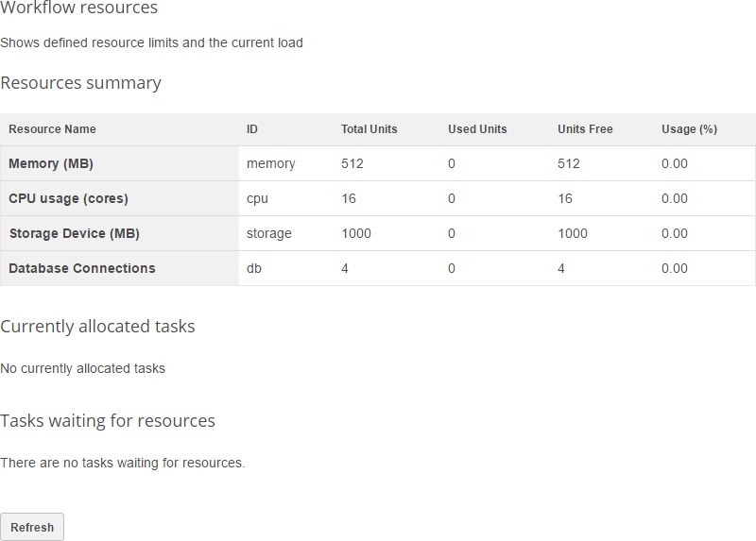Image resolution: width=756 pixels, height=541 pixels.
Task: Click the 'No currently allocated tasks' text
Action: [x=82, y=368]
